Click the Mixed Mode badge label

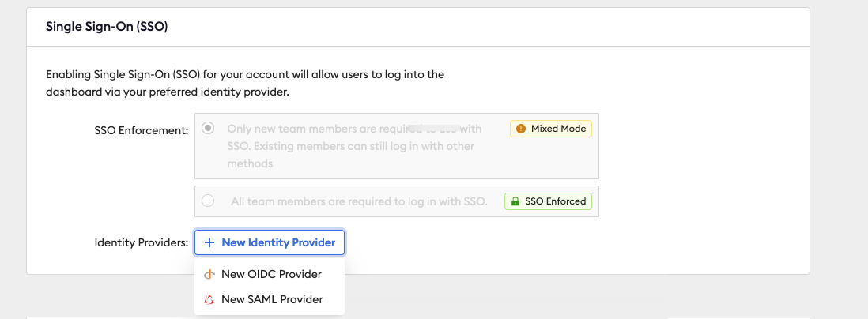click(558, 129)
